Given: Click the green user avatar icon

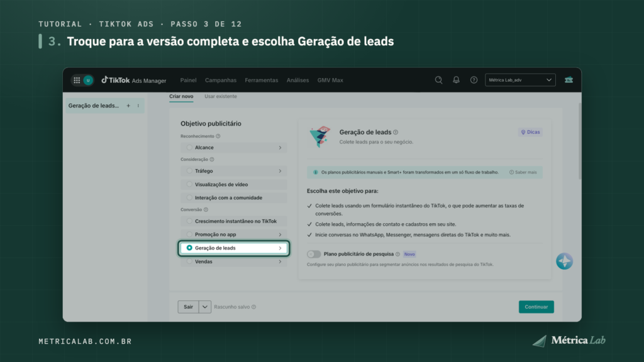Looking at the screenshot, I should [x=88, y=80].
